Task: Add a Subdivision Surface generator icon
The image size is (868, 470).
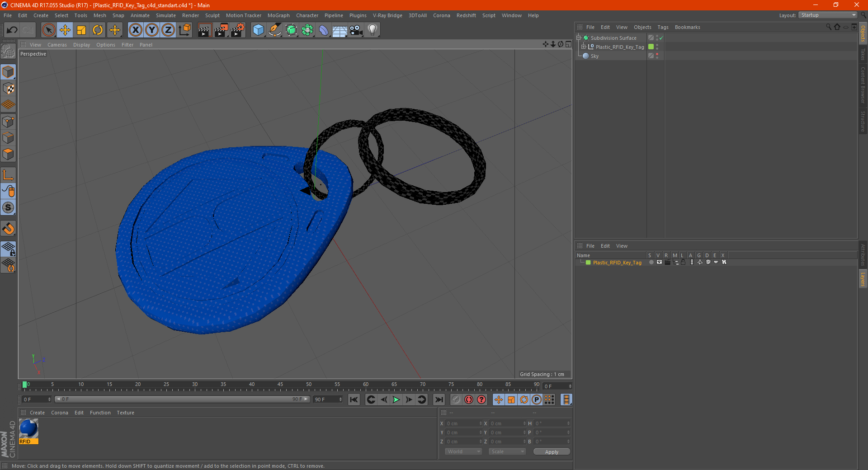Action: [291, 30]
